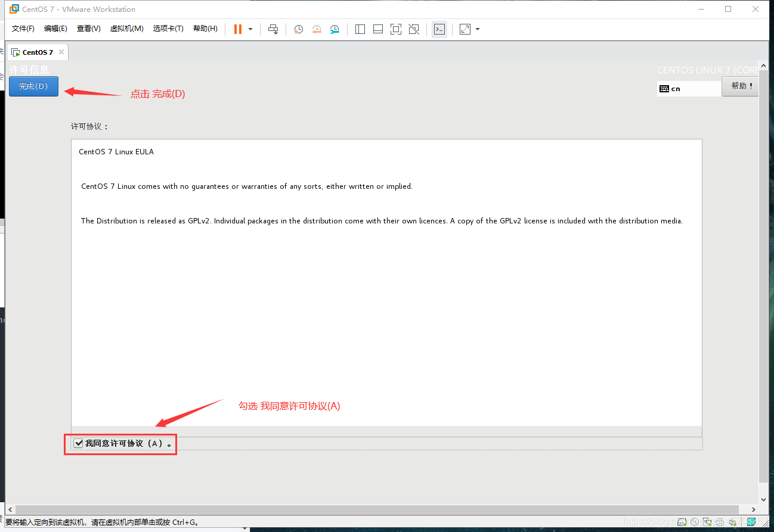Screen dimensions: 774x532
Task: Click the 帮助! help button in installer
Action: tap(740, 86)
